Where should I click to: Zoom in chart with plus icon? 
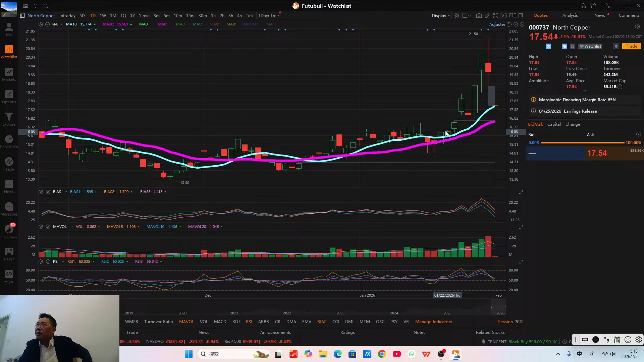pos(522,24)
